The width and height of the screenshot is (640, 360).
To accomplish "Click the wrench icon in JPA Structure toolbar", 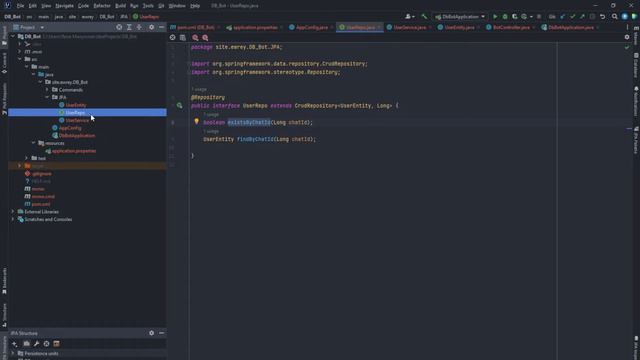I will click(36, 344).
